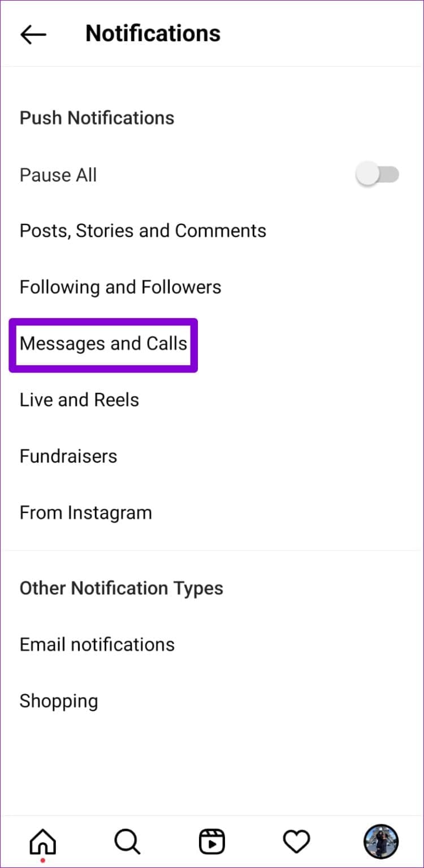Open Shopping notification settings
The width and height of the screenshot is (424, 868).
pos(59,701)
